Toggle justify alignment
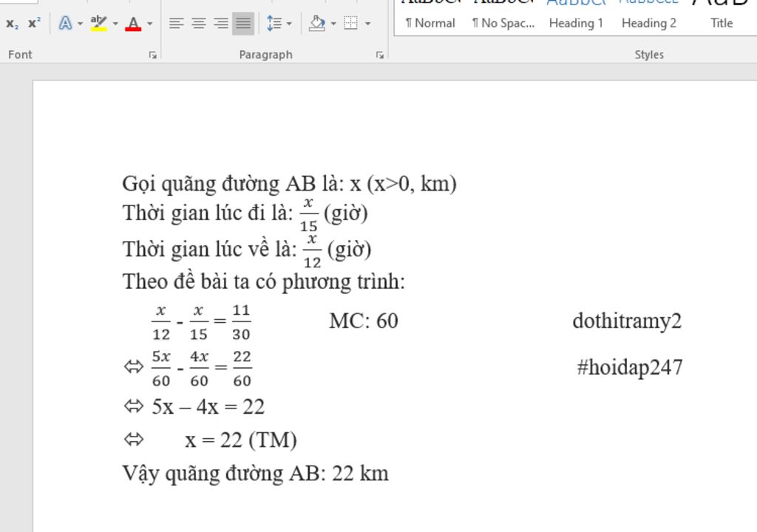Screen dimensions: 757x532 242,23
